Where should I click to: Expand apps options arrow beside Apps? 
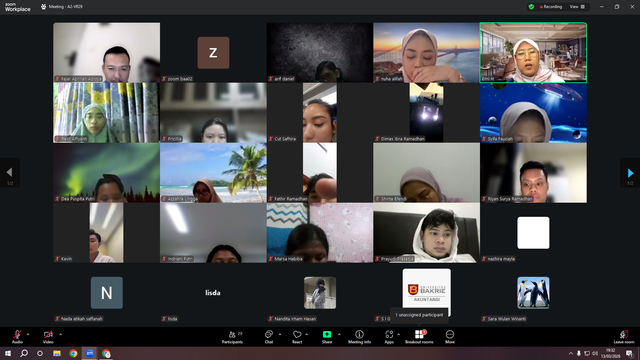click(x=398, y=334)
